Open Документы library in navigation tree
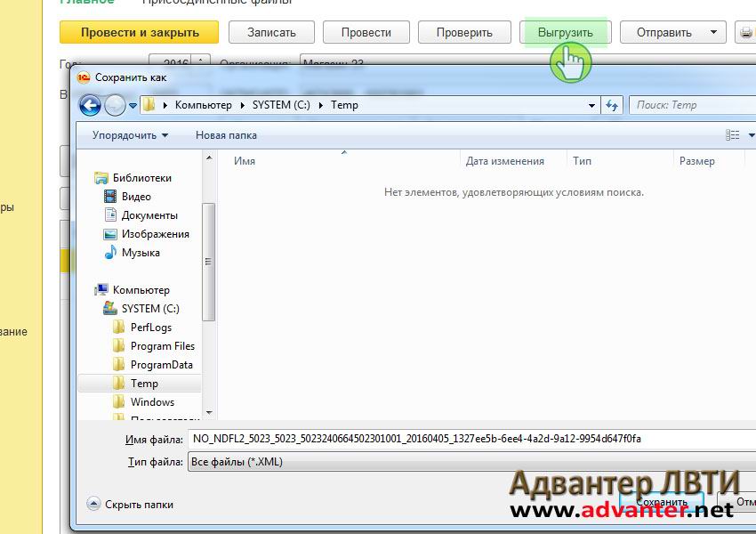The width and height of the screenshot is (756, 534). click(x=149, y=215)
